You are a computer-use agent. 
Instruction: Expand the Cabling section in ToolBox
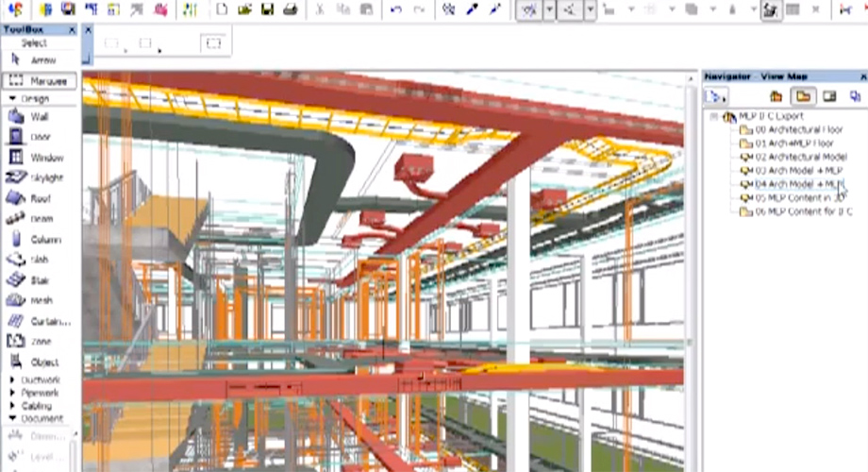tap(12, 406)
